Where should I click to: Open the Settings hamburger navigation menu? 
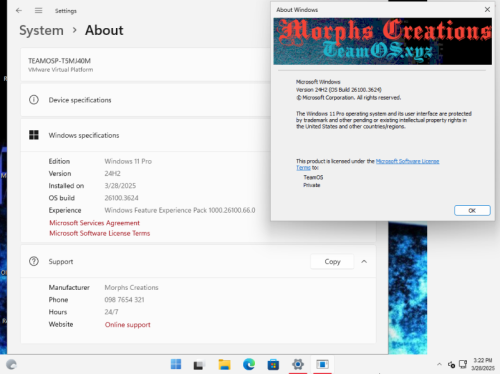[38, 11]
